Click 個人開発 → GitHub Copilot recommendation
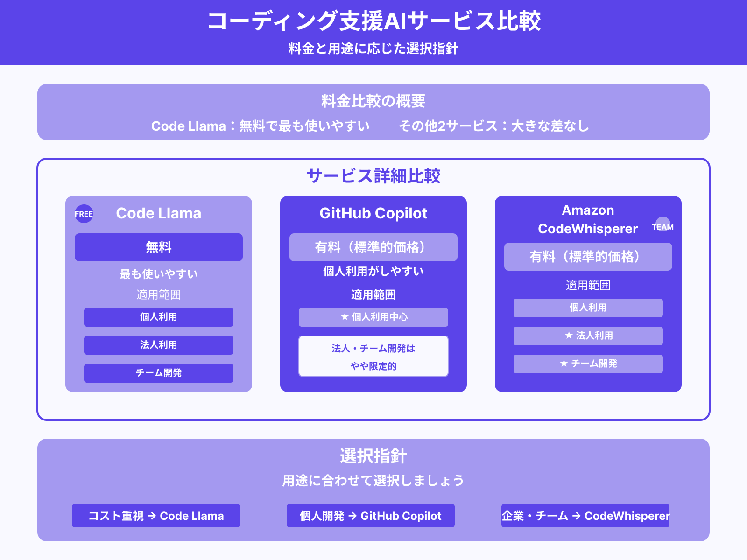 371,516
